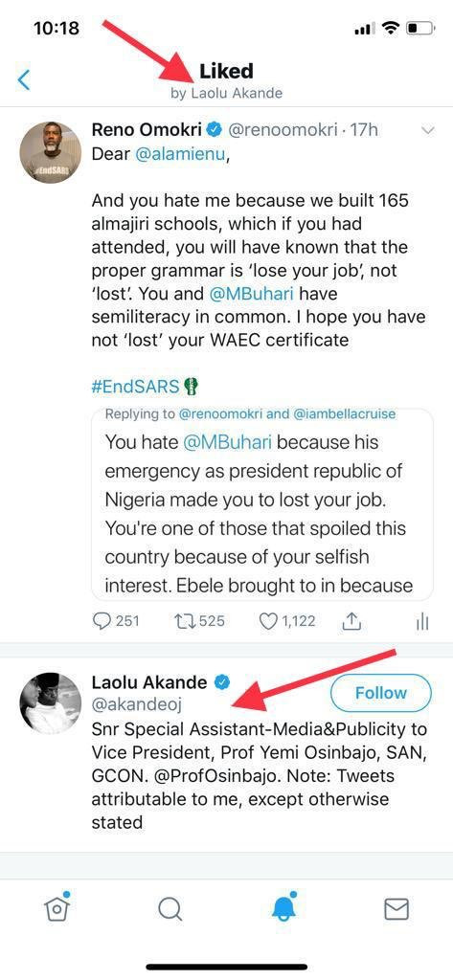Follow Laolu Akande
This screenshot has height=980, width=453.
(380, 693)
